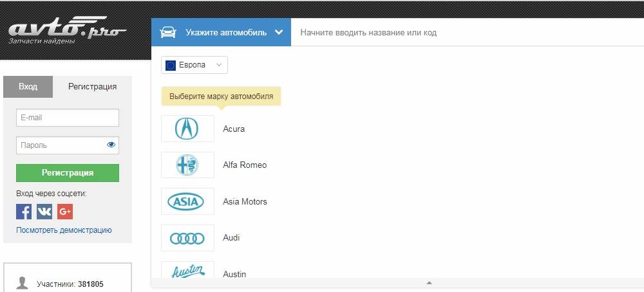Expand the Укажите автомобиль selector
Image resolution: width=644 pixels, height=292 pixels.
[221, 32]
